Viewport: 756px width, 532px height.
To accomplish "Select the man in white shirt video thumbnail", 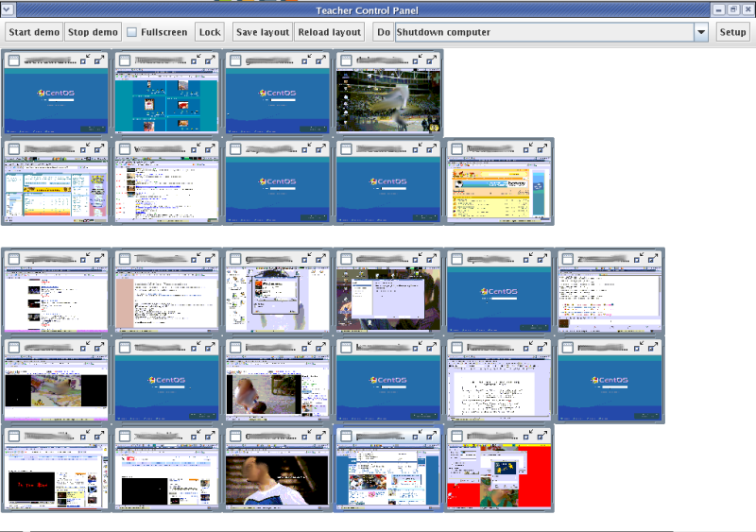I will (277, 476).
